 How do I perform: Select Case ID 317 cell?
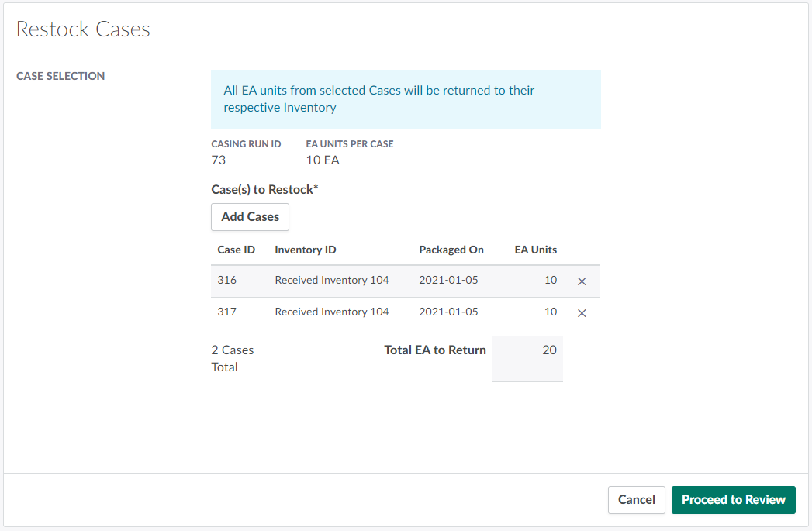[x=227, y=312]
